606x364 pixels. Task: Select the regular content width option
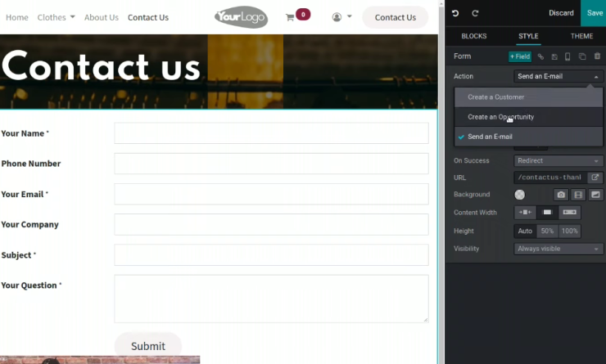click(x=547, y=213)
